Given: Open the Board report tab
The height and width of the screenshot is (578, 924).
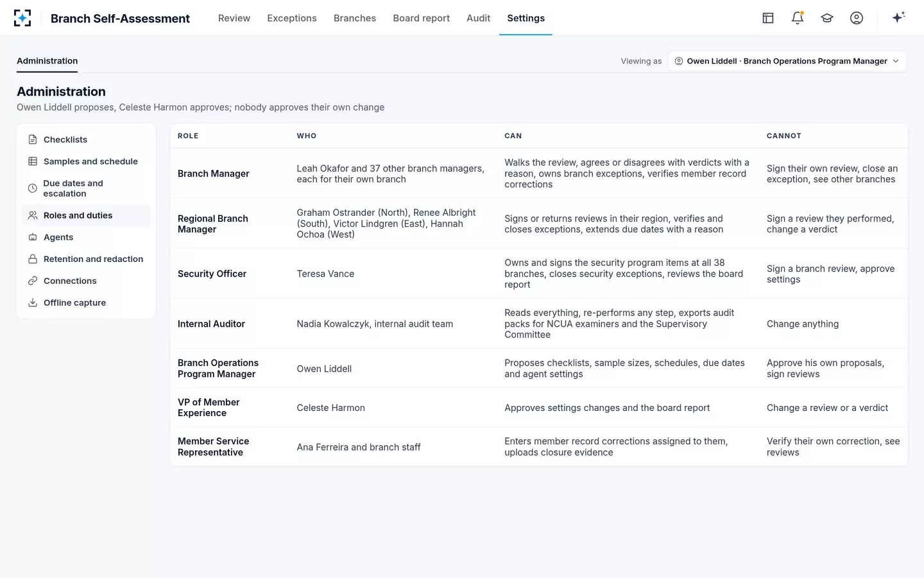Looking at the screenshot, I should [x=422, y=18].
